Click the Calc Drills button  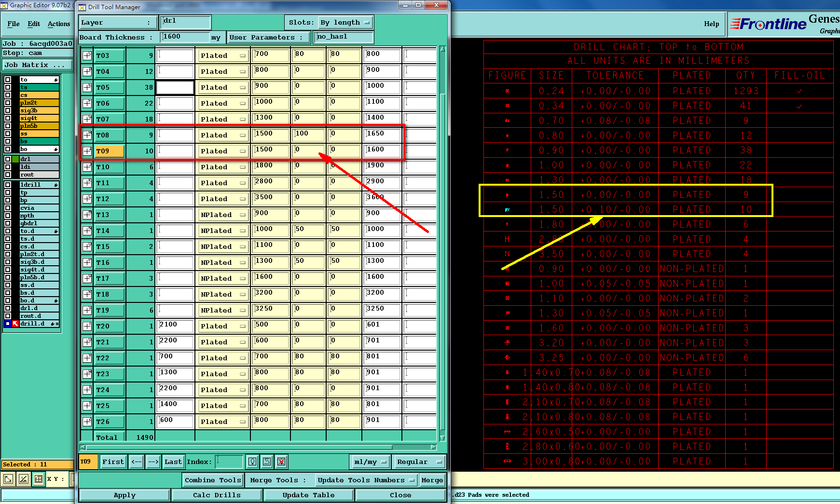click(x=217, y=495)
